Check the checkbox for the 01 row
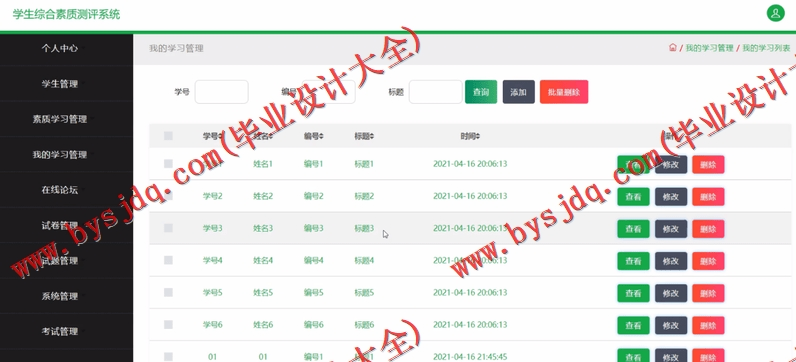 click(169, 357)
